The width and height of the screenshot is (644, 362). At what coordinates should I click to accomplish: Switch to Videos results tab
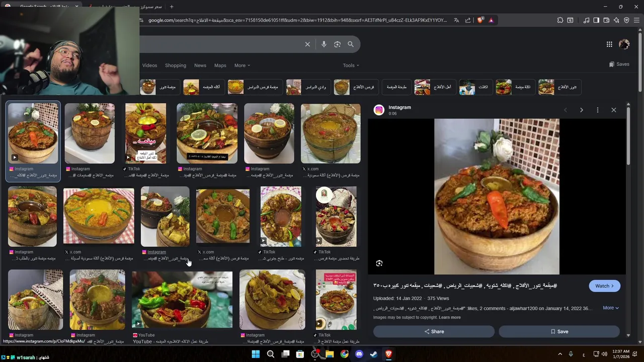(x=149, y=65)
